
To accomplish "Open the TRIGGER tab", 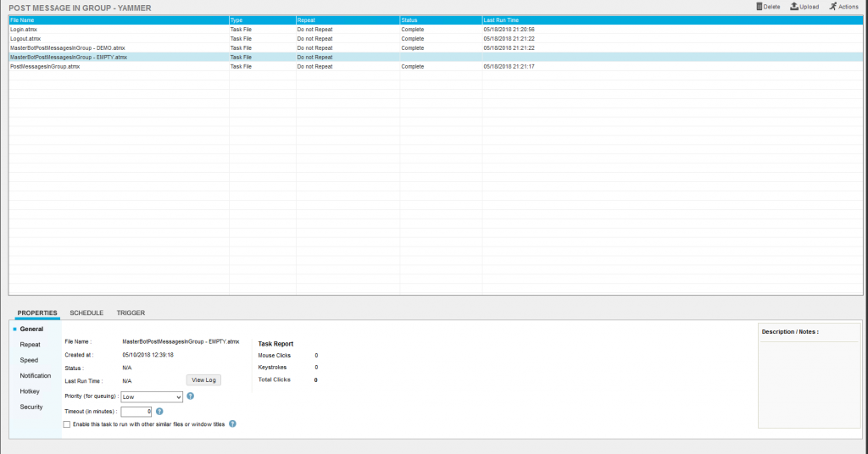I will click(131, 313).
